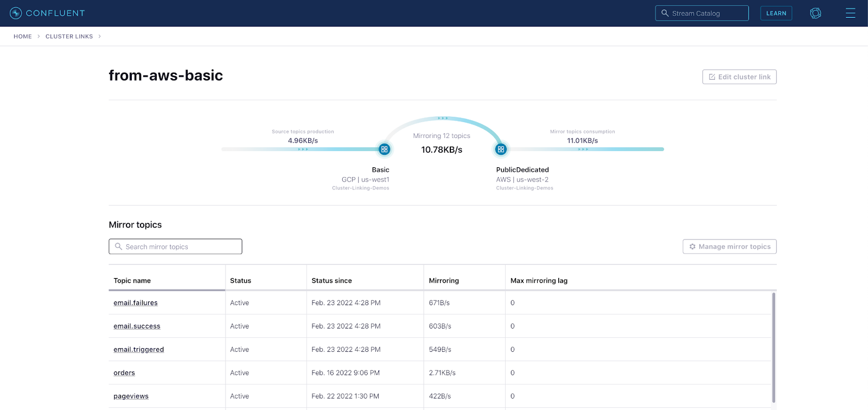This screenshot has height=410, width=868.
Task: Click Active status in email.failures row
Action: (239, 303)
